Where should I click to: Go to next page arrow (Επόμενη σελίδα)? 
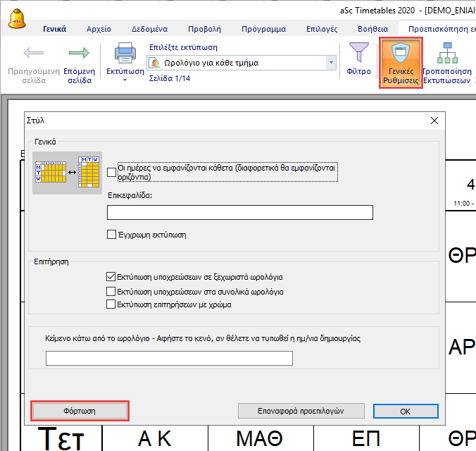click(78, 54)
